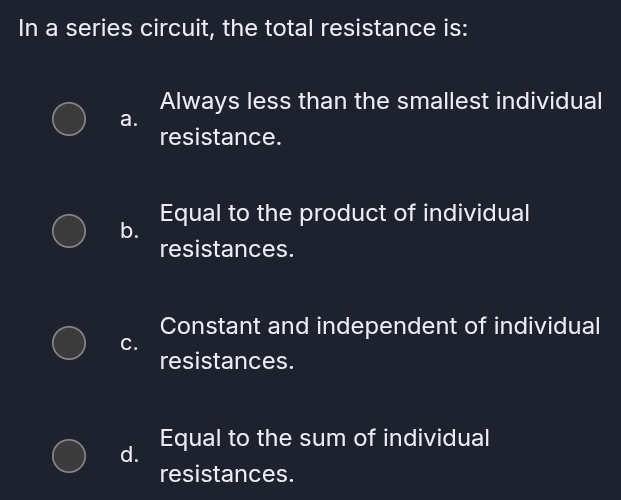Image resolution: width=621 pixels, height=500 pixels.
Task: Pick 'Equal to the sum of individual' text
Action: (x=324, y=438)
